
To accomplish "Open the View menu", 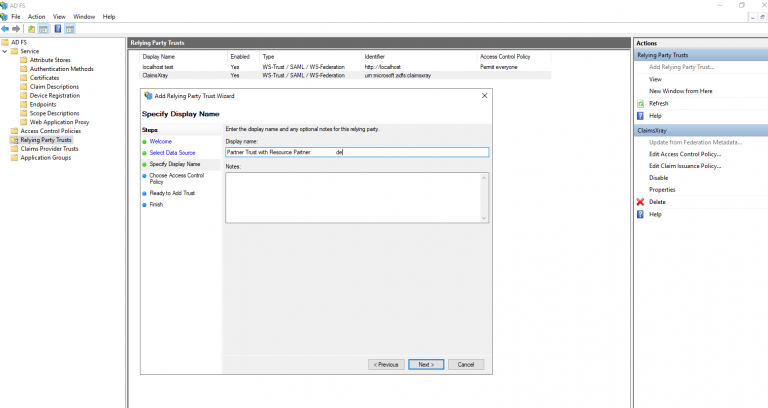I will point(59,17).
